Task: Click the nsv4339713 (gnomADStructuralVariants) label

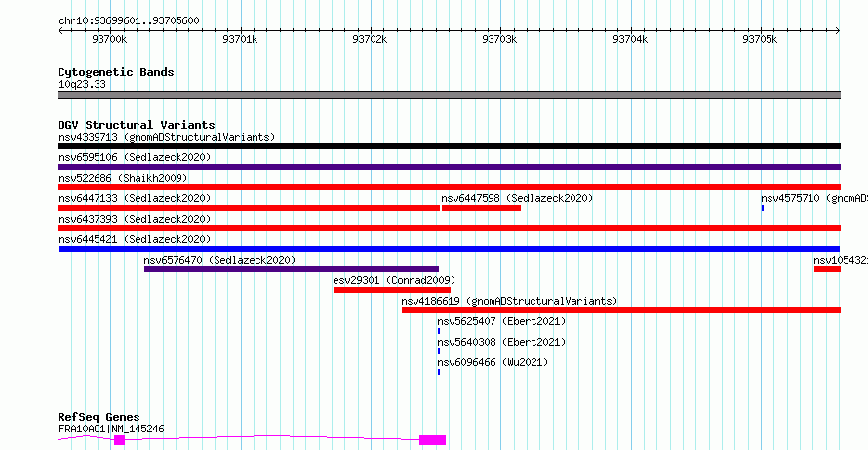Action: (167, 137)
